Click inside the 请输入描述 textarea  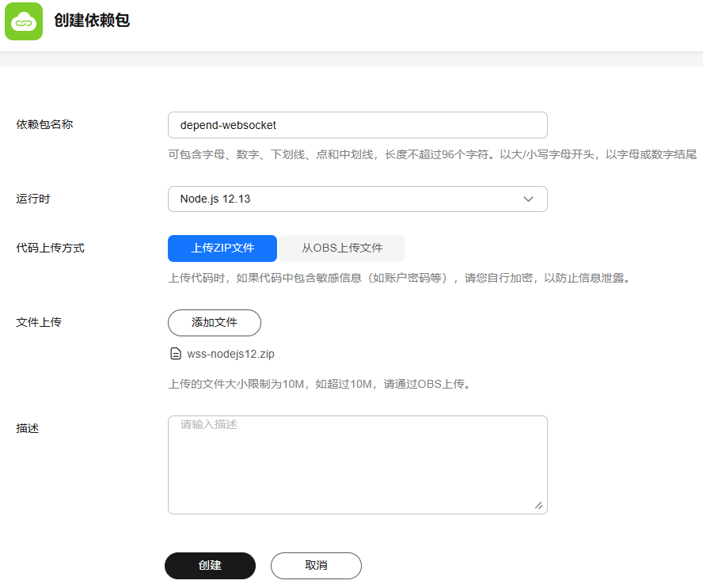pyautogui.click(x=357, y=465)
